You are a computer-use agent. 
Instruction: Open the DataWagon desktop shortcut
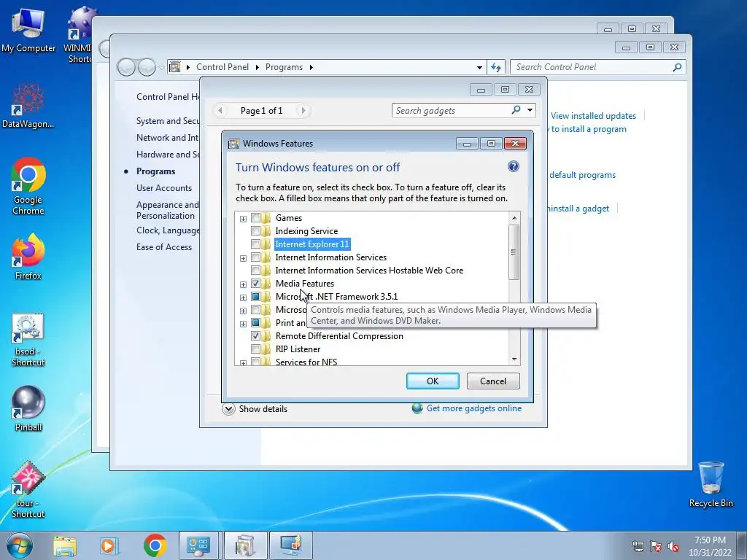(28, 106)
